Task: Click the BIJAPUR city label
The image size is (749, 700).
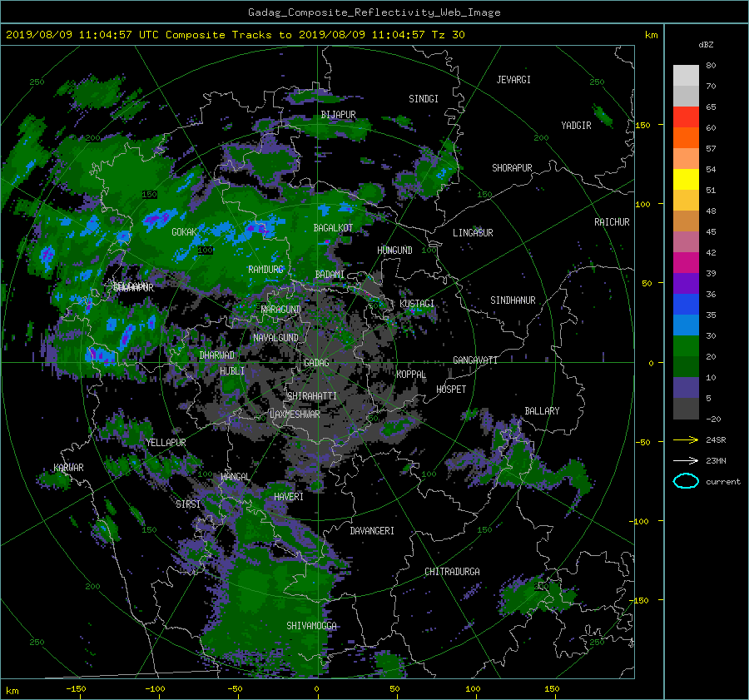Action: (338, 115)
